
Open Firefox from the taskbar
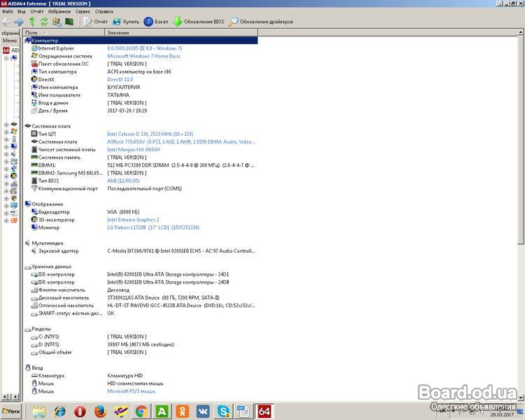coord(100,412)
